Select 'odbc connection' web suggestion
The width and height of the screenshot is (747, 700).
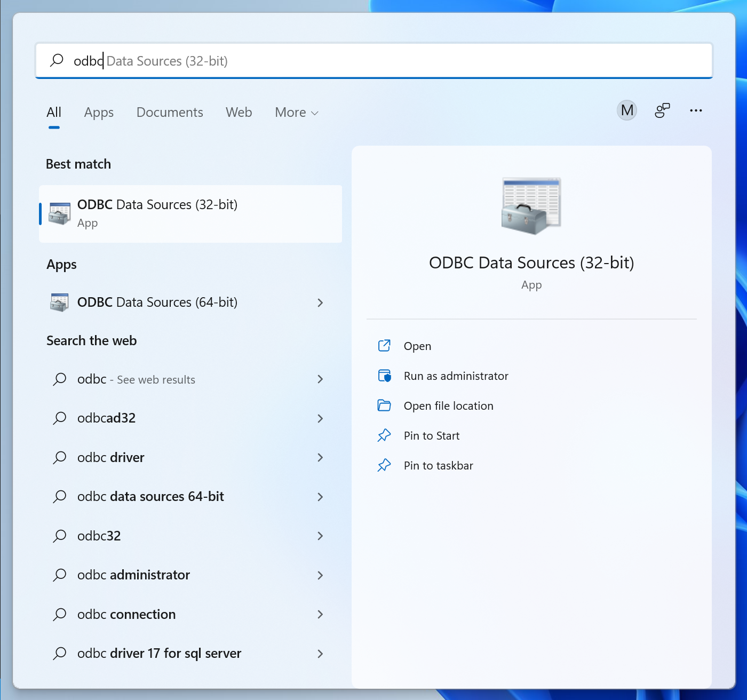190,615
